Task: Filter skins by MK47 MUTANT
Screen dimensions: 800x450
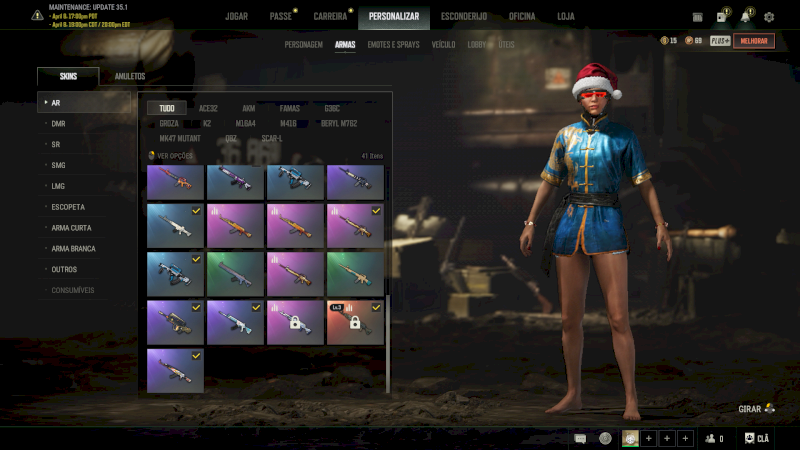Action: point(180,138)
